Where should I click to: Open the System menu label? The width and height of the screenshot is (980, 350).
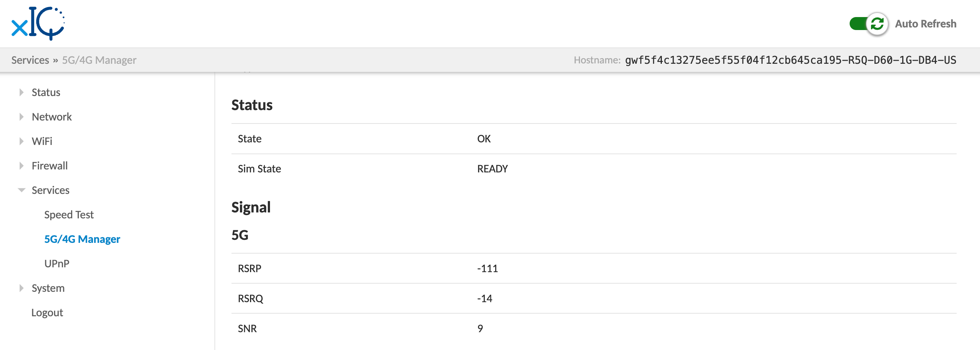point(48,288)
